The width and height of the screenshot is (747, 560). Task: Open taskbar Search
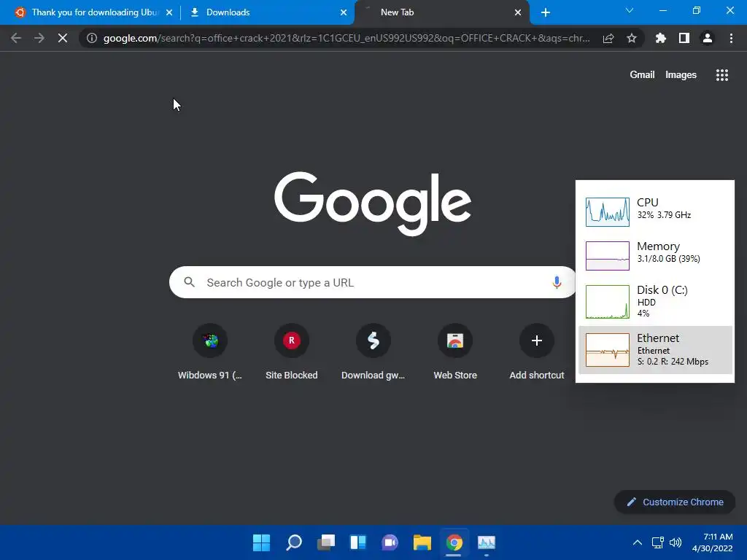293,542
